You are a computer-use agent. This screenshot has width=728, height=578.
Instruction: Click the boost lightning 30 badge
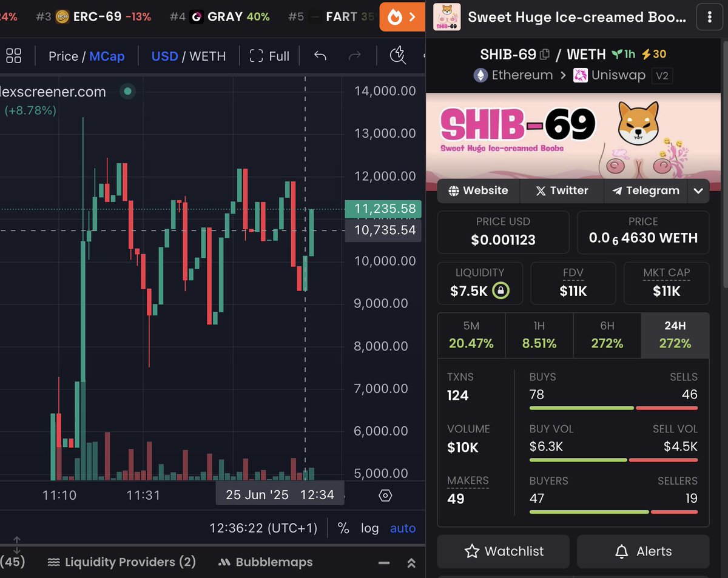click(654, 55)
